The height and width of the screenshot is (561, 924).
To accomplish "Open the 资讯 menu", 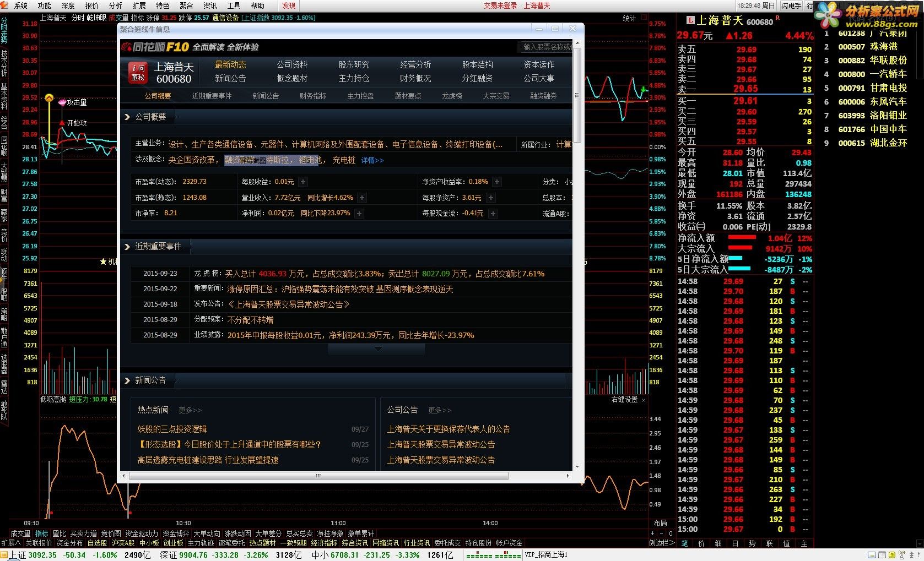I will pyautogui.click(x=210, y=6).
